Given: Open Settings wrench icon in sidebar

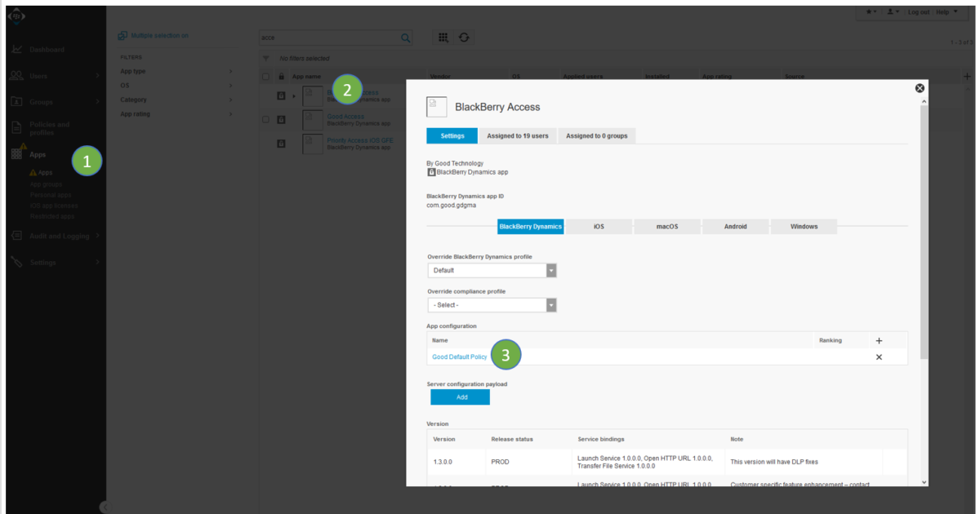Looking at the screenshot, I should (16, 262).
